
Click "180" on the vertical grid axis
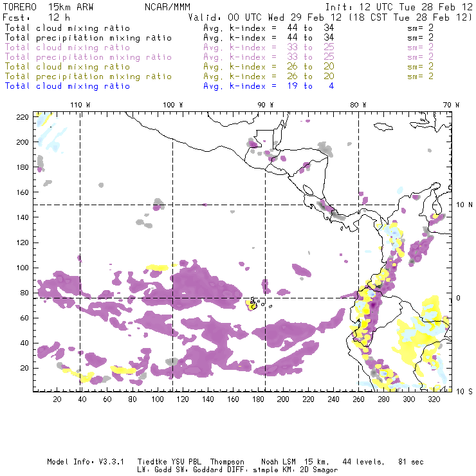click(23, 167)
